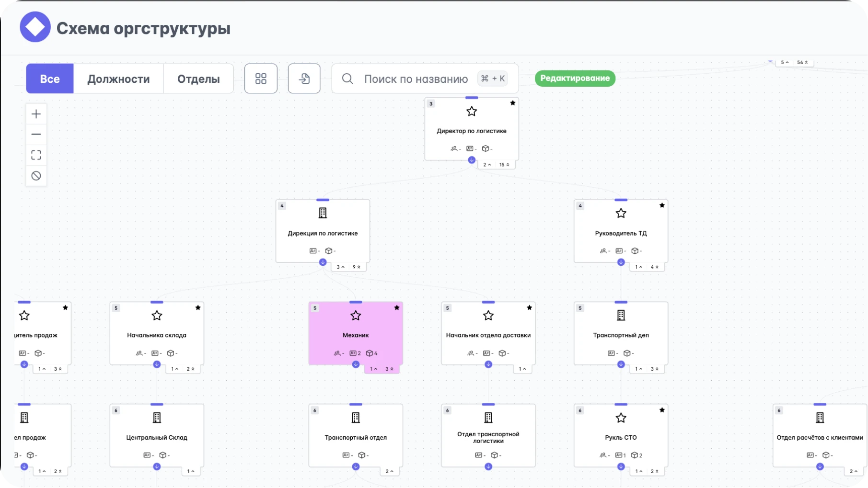
Task: Click the cube icon on the Механик card
Action: point(370,353)
